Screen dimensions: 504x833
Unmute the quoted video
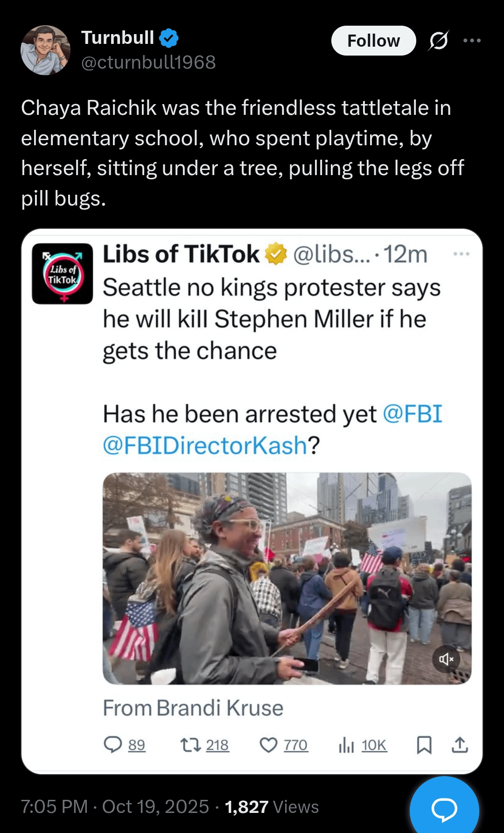tap(446, 659)
